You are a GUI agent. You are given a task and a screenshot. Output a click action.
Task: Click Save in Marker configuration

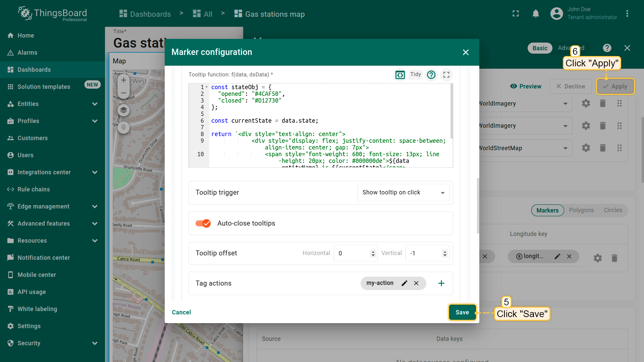(x=462, y=312)
